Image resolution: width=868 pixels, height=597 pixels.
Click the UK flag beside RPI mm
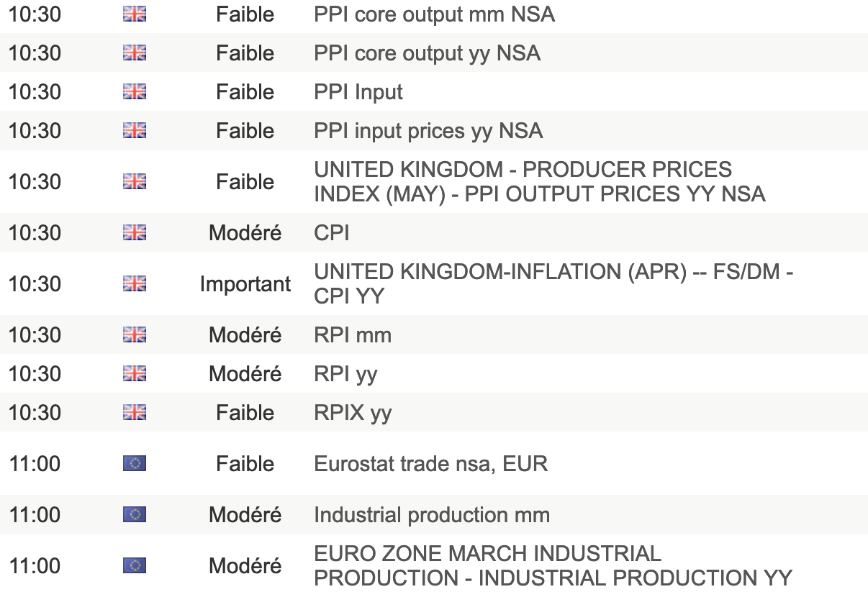135,335
